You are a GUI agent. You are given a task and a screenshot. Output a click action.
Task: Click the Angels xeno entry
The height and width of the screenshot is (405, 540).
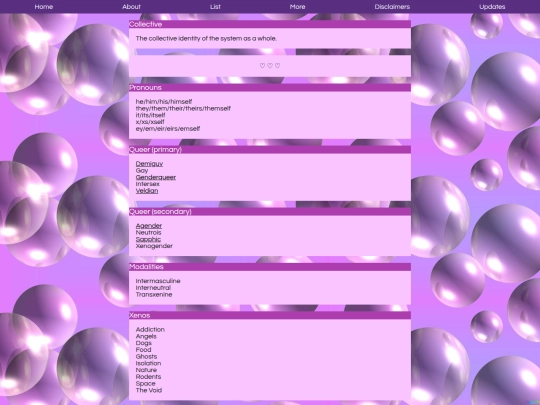(146, 336)
